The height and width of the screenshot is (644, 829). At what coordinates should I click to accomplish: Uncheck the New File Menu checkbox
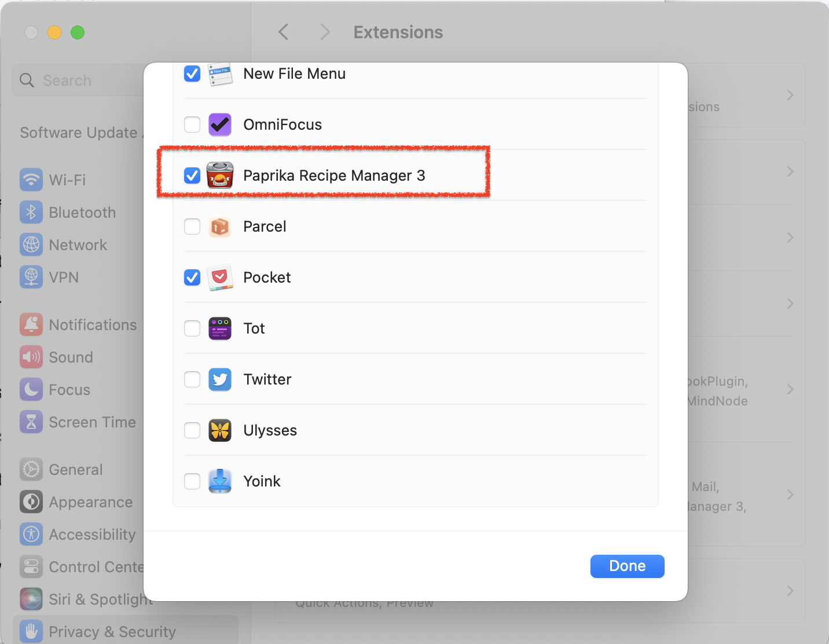pos(192,74)
